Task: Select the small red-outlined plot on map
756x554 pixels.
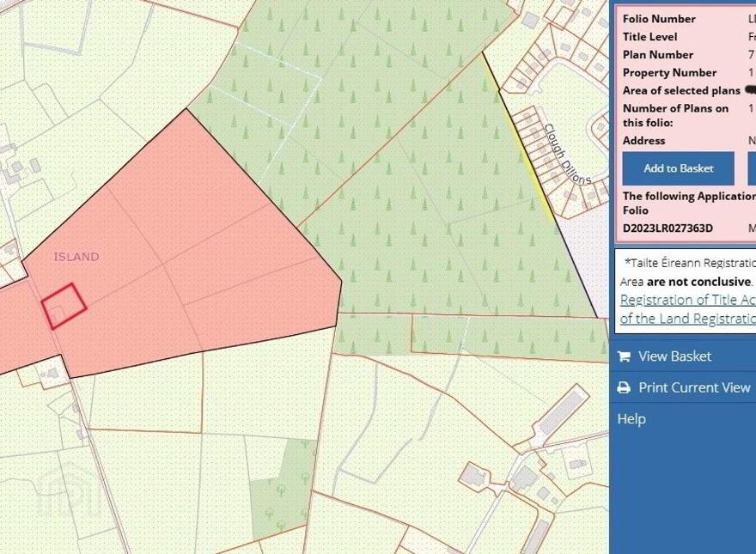Action: coord(64,307)
